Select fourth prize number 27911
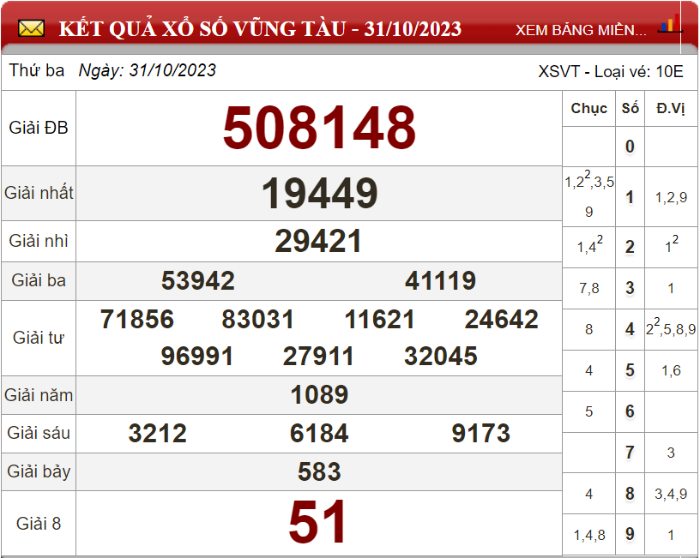Viewport: 700px width, 558px height. tap(318, 356)
